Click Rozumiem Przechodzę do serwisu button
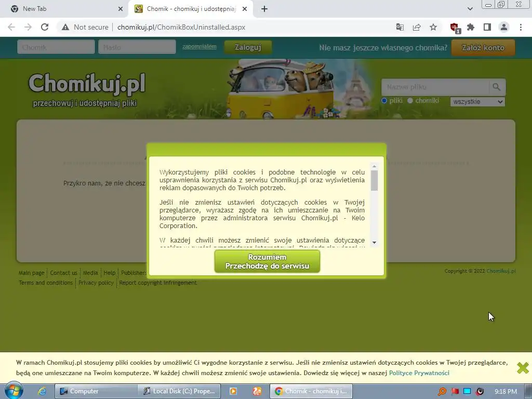Screen dimensions: 532x399 (x=267, y=261)
